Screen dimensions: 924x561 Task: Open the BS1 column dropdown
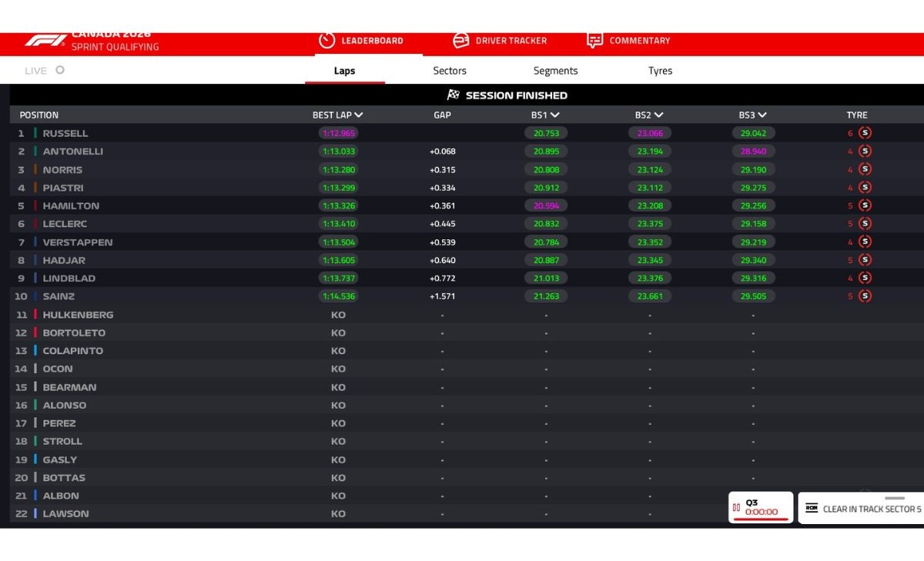point(545,115)
